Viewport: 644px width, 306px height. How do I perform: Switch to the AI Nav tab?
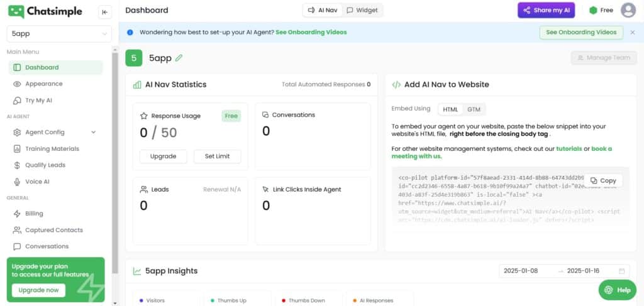pos(323,11)
